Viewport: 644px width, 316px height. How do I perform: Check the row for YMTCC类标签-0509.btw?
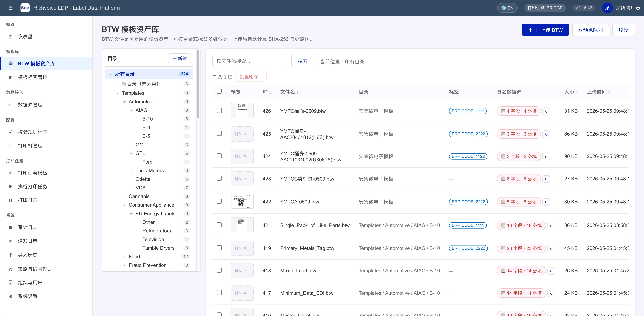(219, 178)
